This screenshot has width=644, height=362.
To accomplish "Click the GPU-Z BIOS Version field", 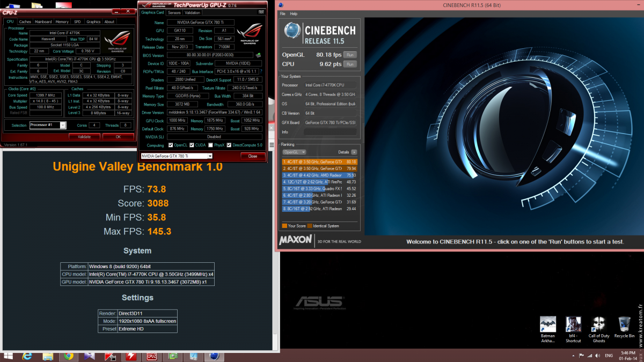I will tap(210, 55).
